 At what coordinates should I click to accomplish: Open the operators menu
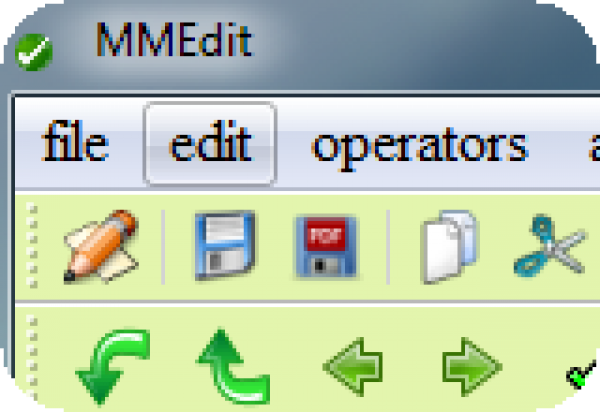click(x=420, y=147)
